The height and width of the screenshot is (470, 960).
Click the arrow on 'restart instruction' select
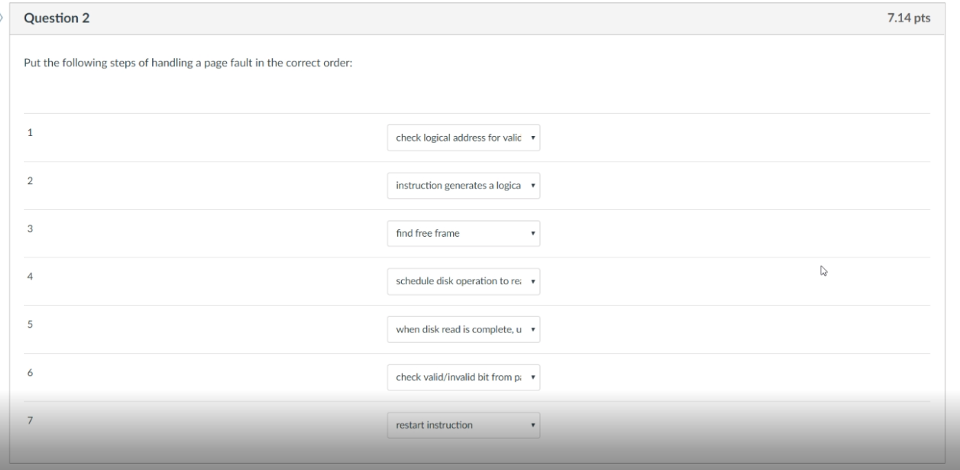pyautogui.click(x=534, y=426)
